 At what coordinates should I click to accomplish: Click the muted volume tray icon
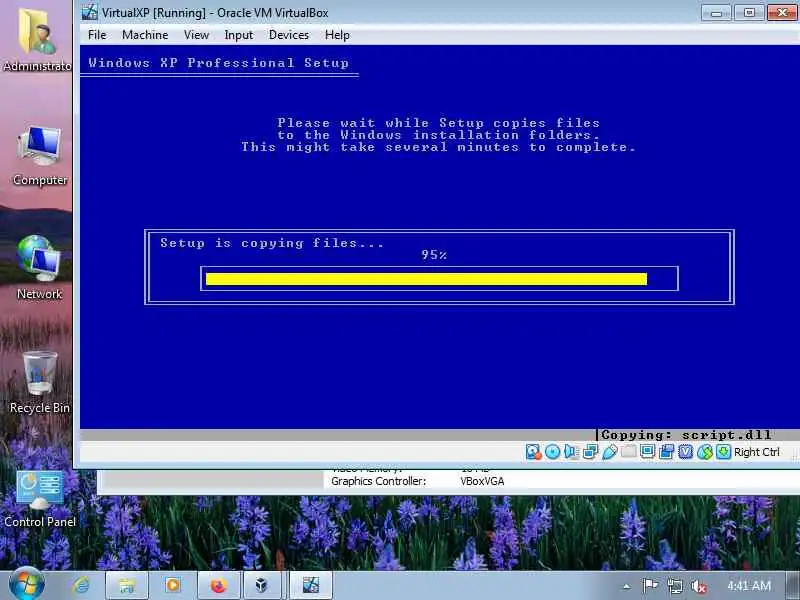click(x=698, y=586)
